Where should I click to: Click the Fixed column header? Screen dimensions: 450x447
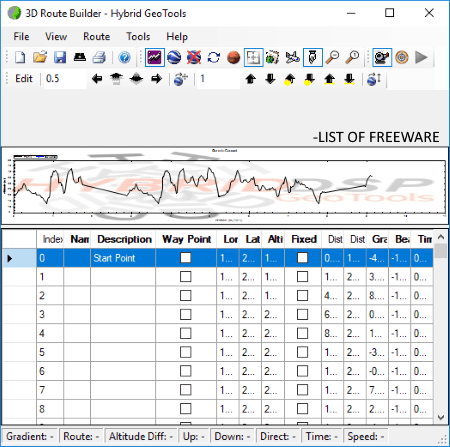(303, 239)
